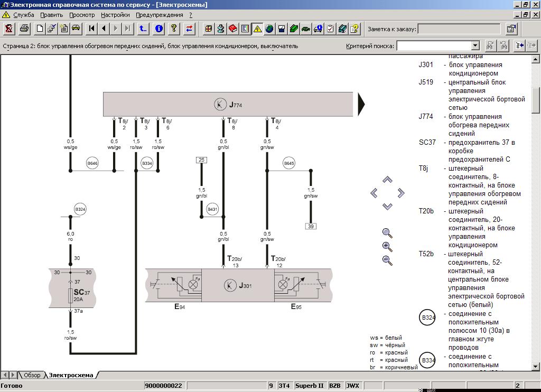
Task: Click the blue info circle icon
Action: pyautogui.click(x=158, y=29)
